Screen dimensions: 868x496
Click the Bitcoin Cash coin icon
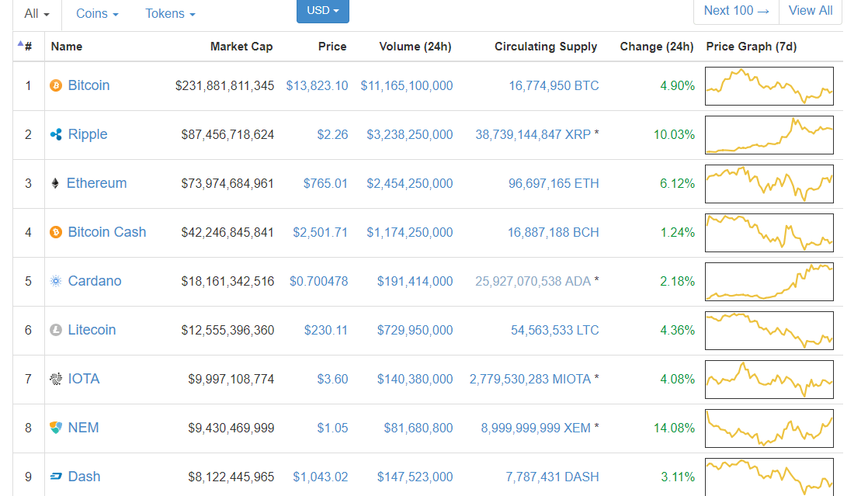[56, 232]
